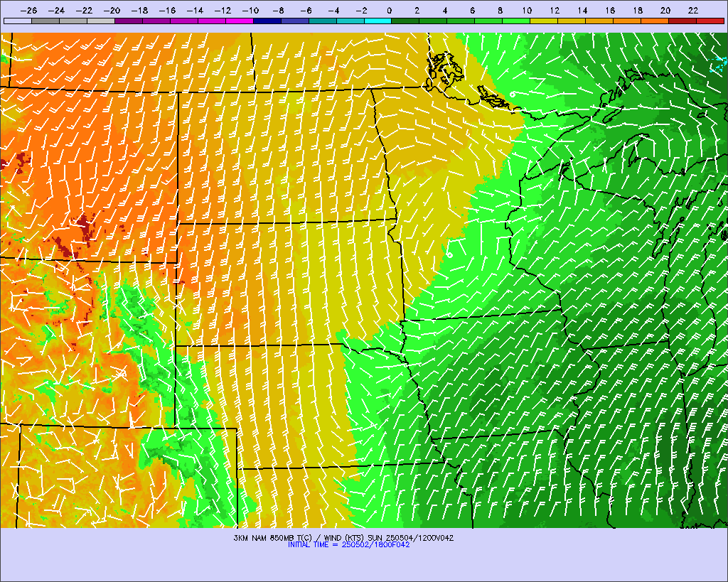Click the 20 label on the temperature scale
This screenshot has height=582, width=728.
[x=665, y=11]
